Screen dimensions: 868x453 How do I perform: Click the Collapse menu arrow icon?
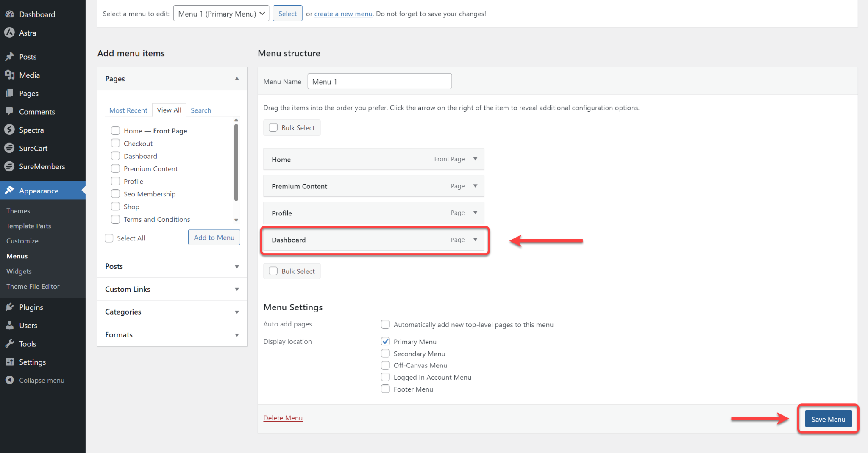pyautogui.click(x=10, y=380)
